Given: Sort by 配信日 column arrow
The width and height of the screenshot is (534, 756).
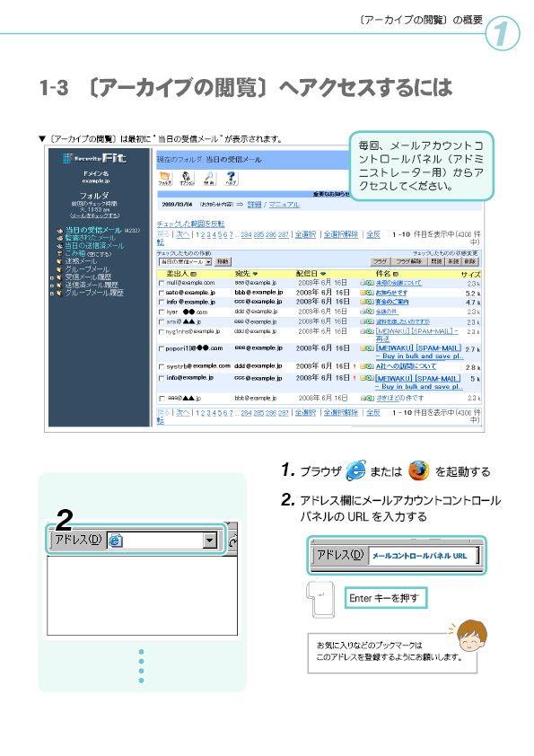Looking at the screenshot, I should click(322, 274).
